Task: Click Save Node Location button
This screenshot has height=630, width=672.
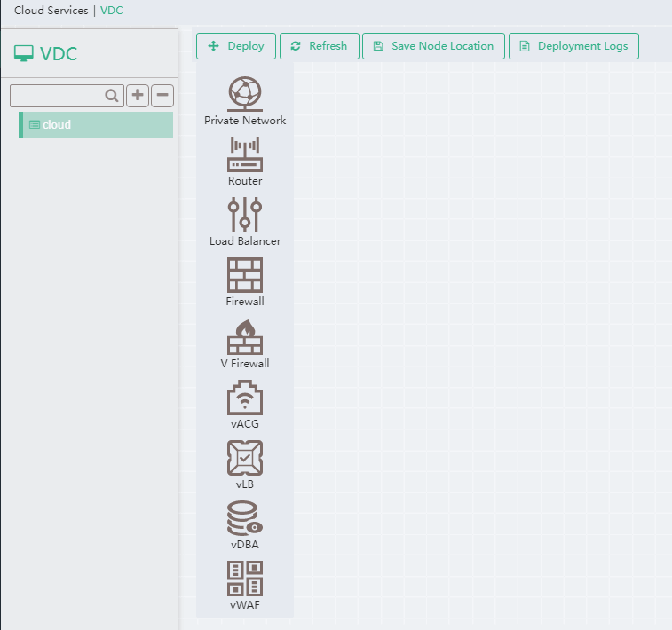Action: coord(433,46)
